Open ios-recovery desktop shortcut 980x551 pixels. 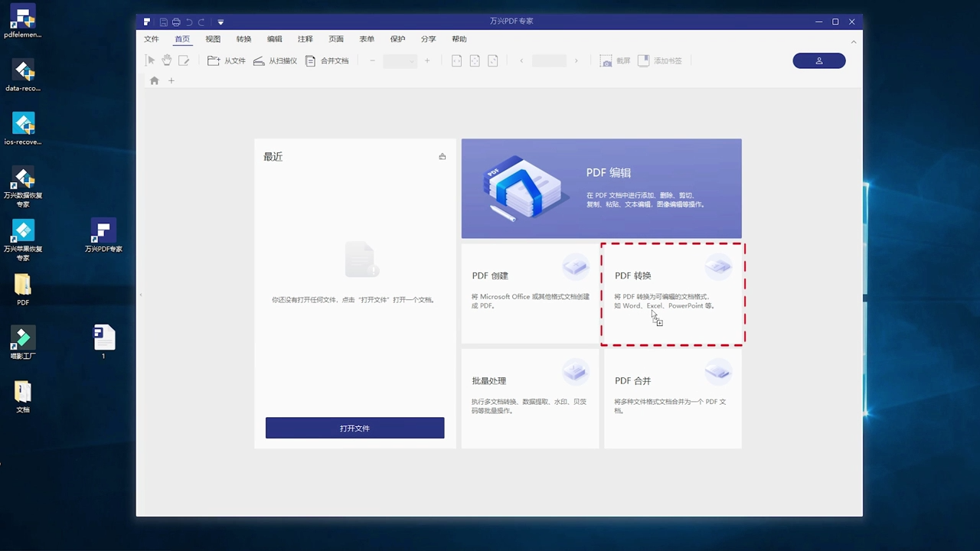[x=23, y=129]
